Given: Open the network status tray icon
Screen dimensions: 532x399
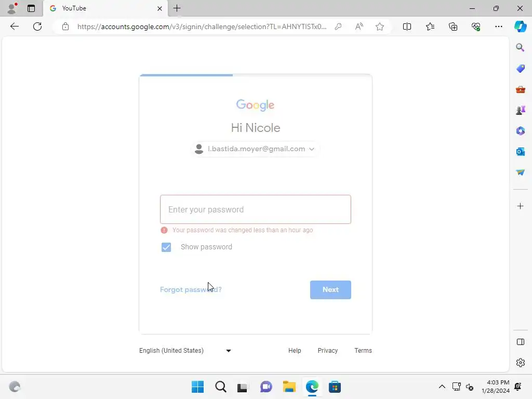Looking at the screenshot, I should [x=456, y=387].
